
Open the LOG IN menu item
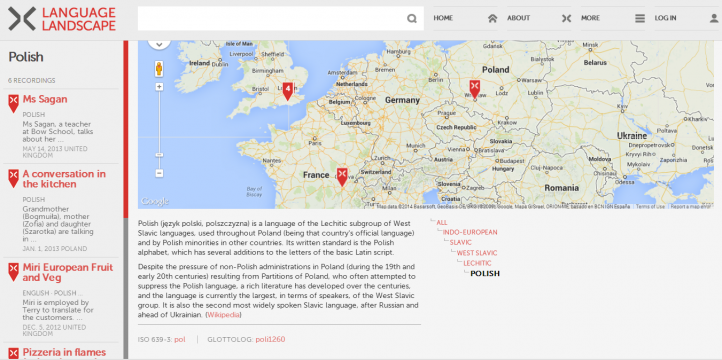point(665,18)
